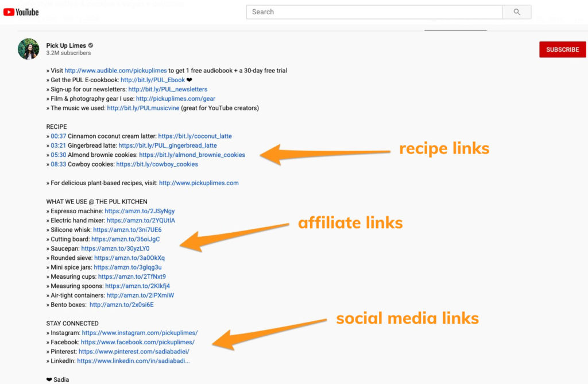Subscribe to the Pick Up Limes channel

point(562,49)
